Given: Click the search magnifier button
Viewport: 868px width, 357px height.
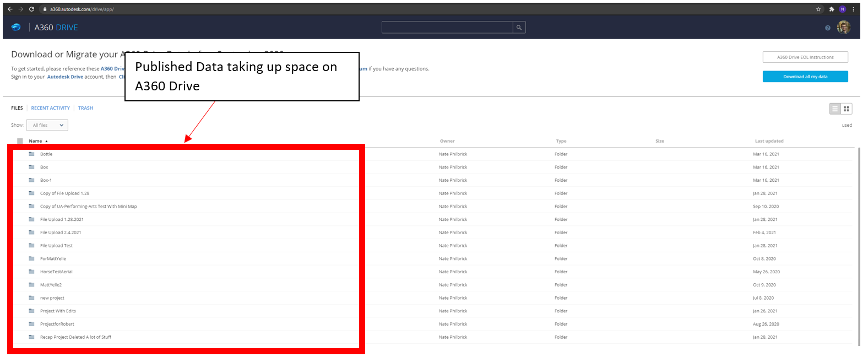Looking at the screenshot, I should [x=519, y=28].
